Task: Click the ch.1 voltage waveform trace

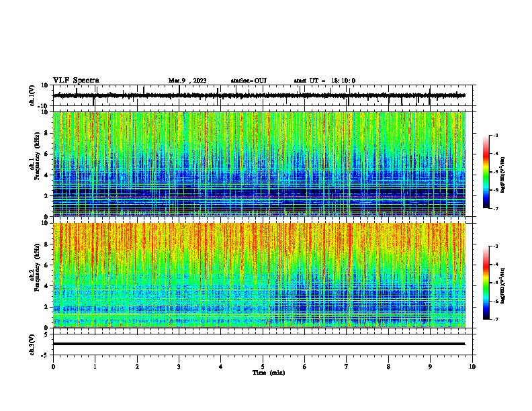Action: pyautogui.click(x=259, y=95)
